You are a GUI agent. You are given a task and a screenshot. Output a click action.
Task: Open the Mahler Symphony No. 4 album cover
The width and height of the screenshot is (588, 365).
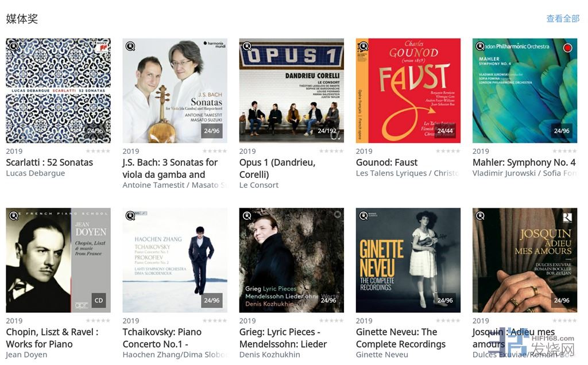point(525,91)
